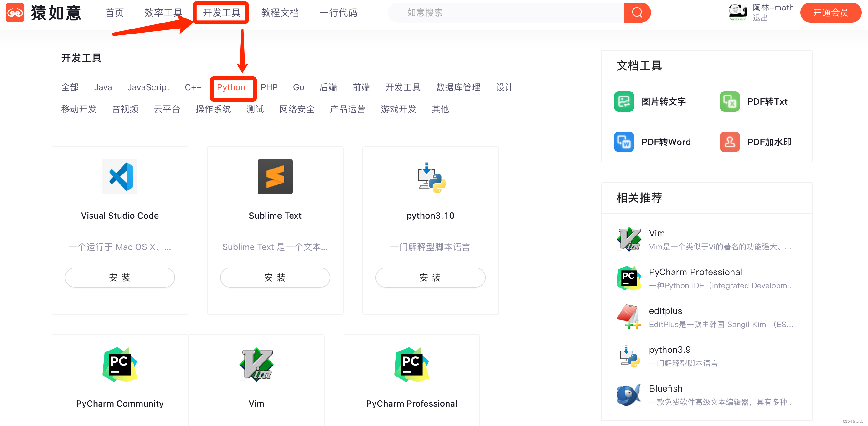The width and height of the screenshot is (868, 426).
Task: Click the PDF转Word blue icon
Action: (624, 142)
